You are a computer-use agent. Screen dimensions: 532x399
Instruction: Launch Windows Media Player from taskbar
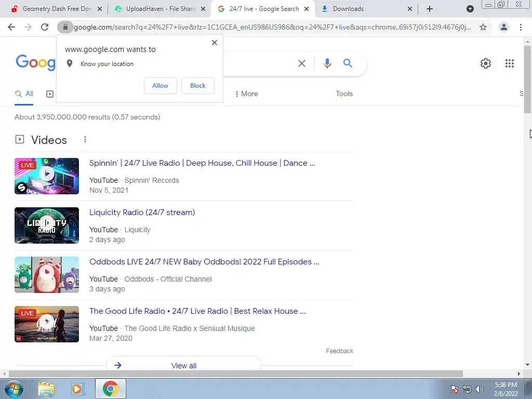pos(77,389)
